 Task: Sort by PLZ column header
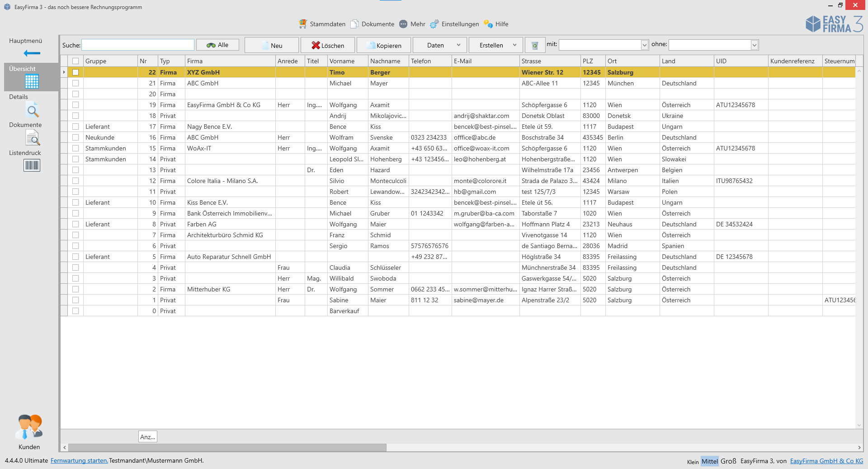tap(593, 61)
